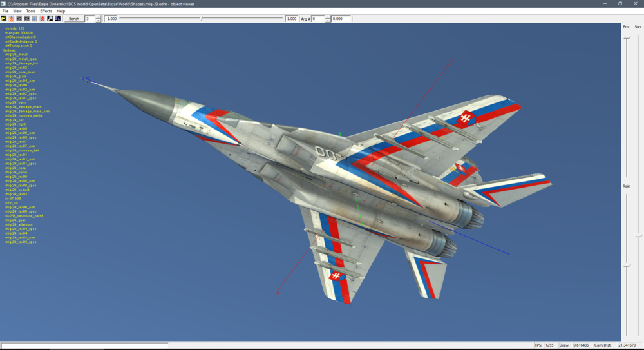Click the 'mig-29_metal' texture entry
Viewport: 644px width, 350px height.
pyautogui.click(x=17, y=55)
